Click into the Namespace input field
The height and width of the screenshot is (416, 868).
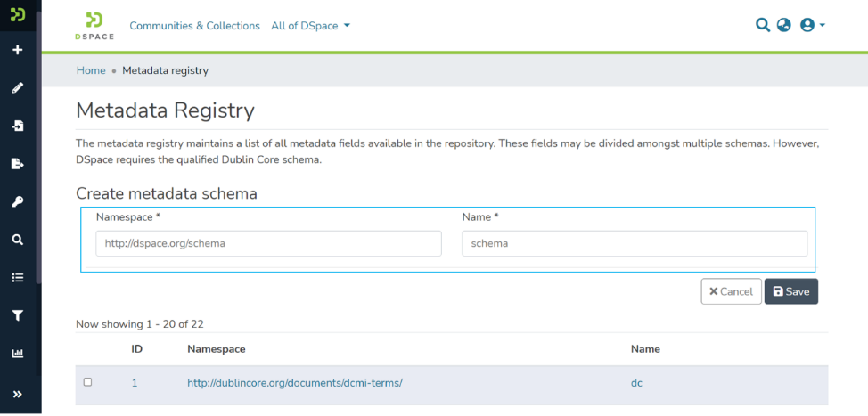[x=268, y=243]
